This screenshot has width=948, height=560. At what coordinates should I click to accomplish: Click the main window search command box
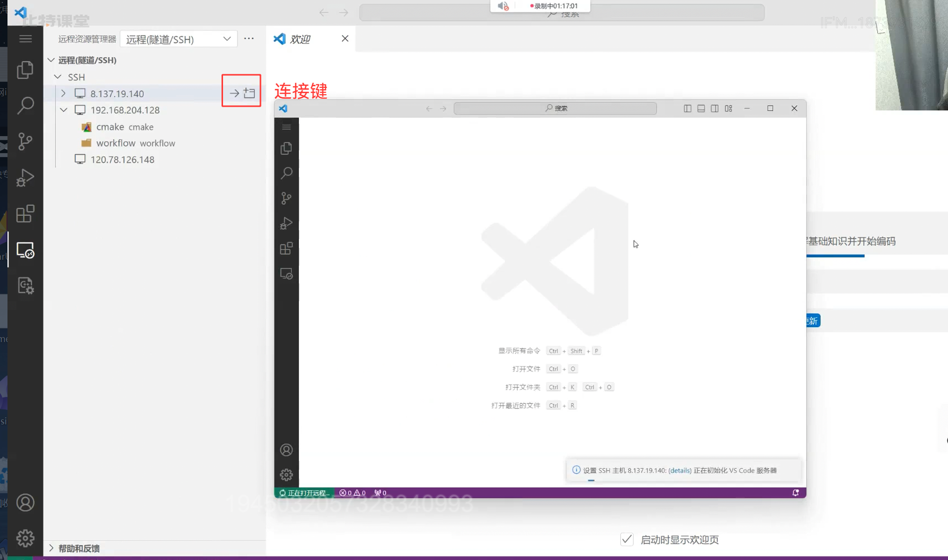pos(562,12)
